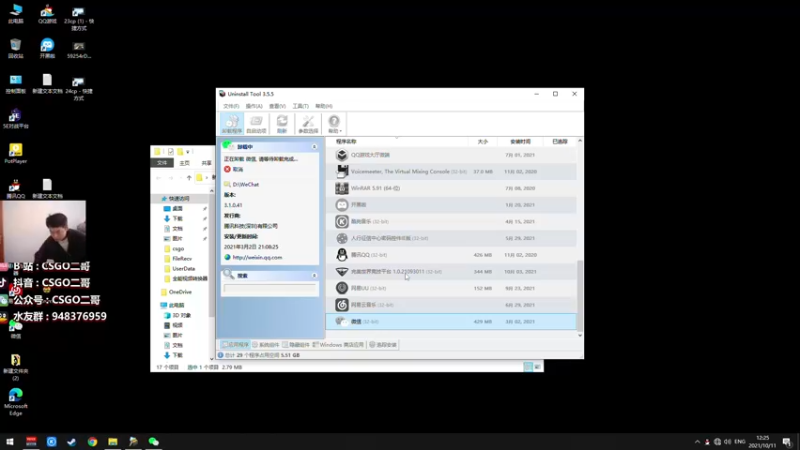
Task: Open the 自启动项 Startup toolbar button
Action: point(256,124)
